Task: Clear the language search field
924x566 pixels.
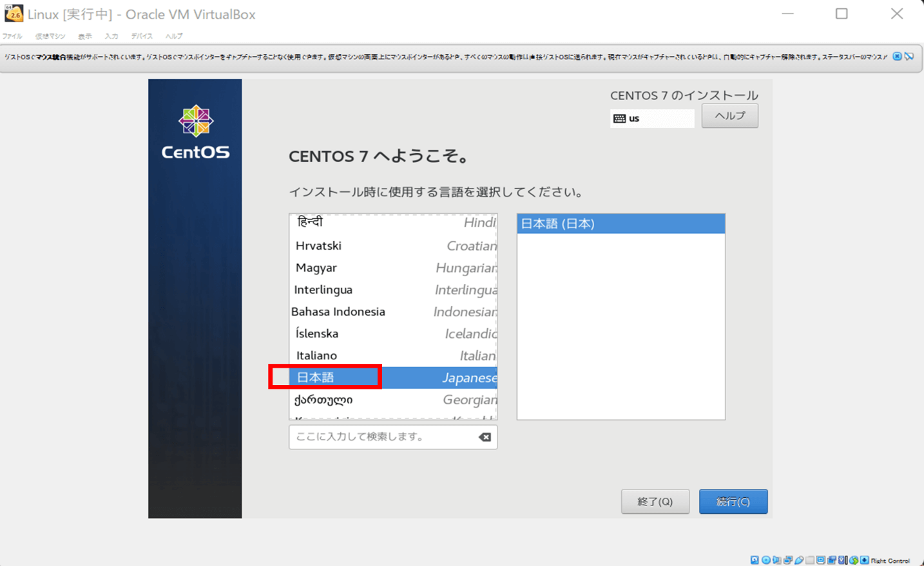Action: [x=485, y=437]
